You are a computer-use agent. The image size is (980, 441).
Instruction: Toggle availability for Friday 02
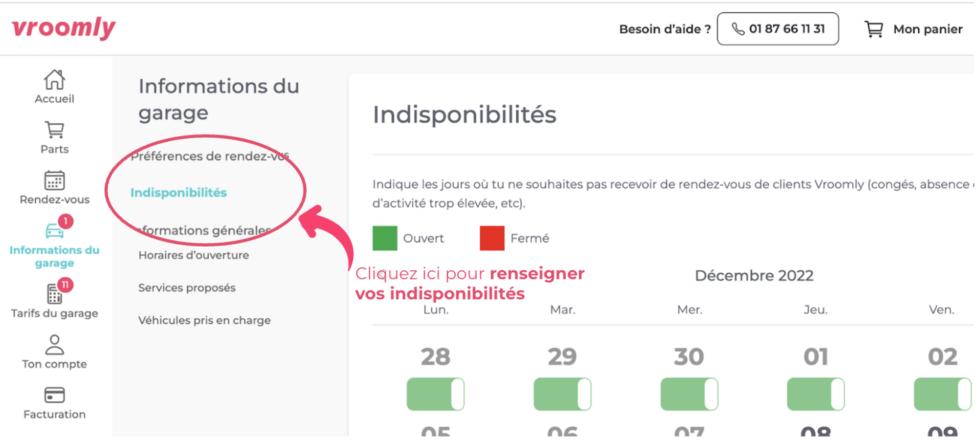[943, 394]
